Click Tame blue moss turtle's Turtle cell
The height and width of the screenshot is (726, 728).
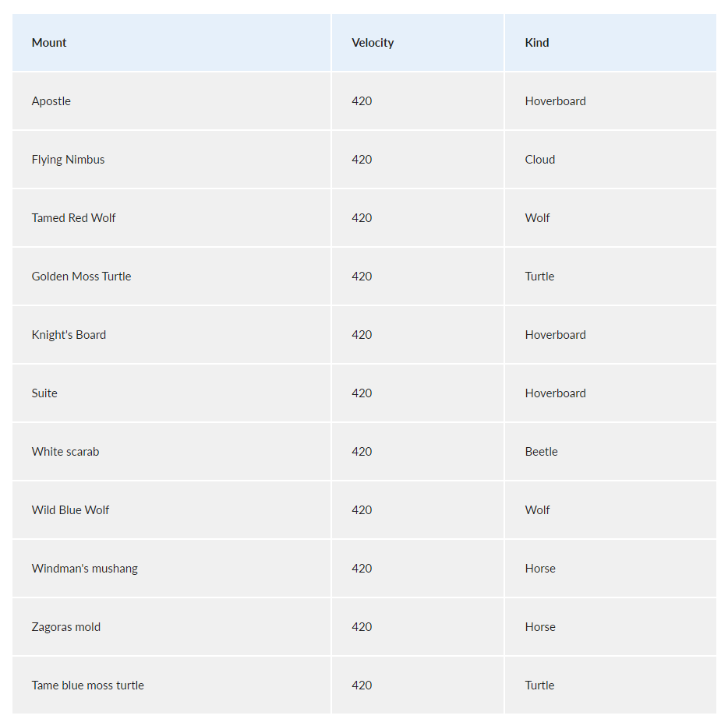[x=610, y=685]
